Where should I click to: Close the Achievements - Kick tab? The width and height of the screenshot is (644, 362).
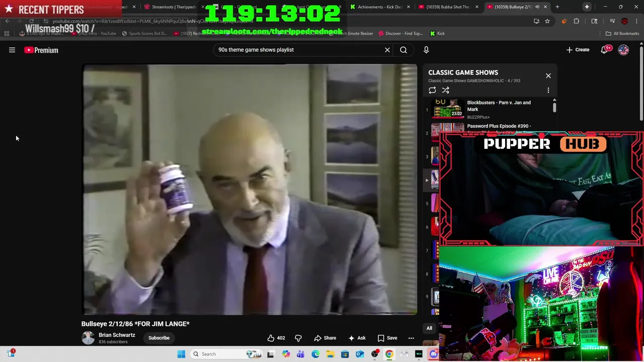pyautogui.click(x=408, y=7)
